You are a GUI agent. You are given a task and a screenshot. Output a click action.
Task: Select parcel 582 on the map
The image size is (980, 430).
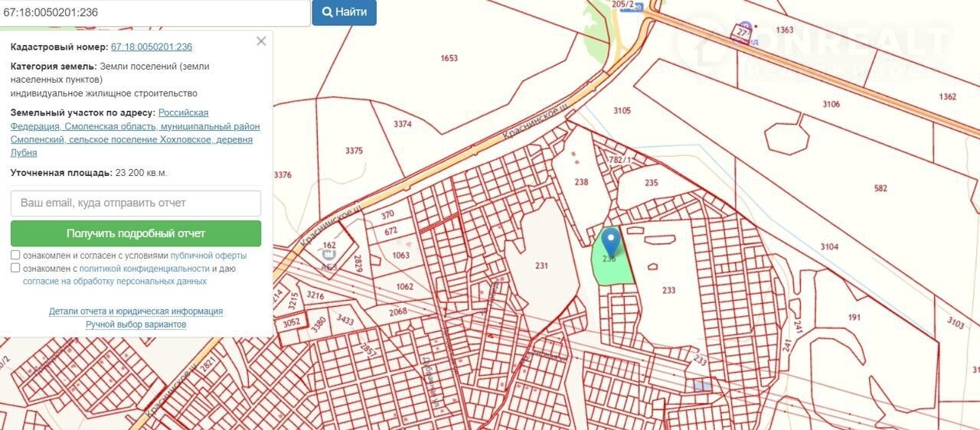point(880,187)
